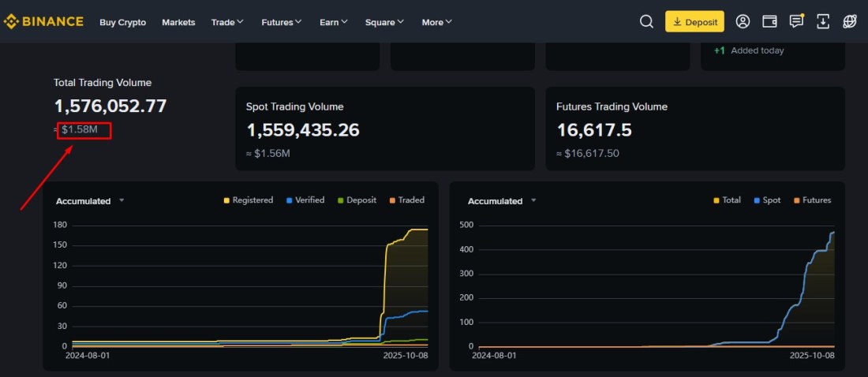Expand the Trade menu
This screenshot has width=868, height=377.
(x=227, y=22)
